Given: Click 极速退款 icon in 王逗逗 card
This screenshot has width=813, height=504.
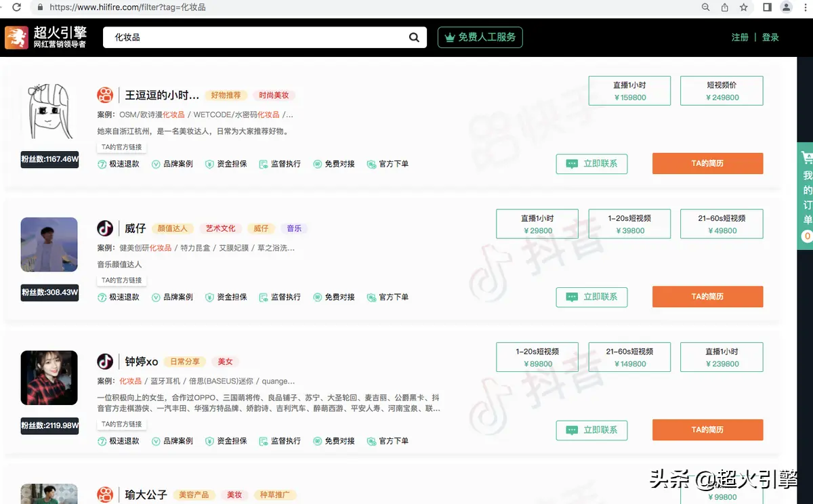Looking at the screenshot, I should tap(102, 164).
